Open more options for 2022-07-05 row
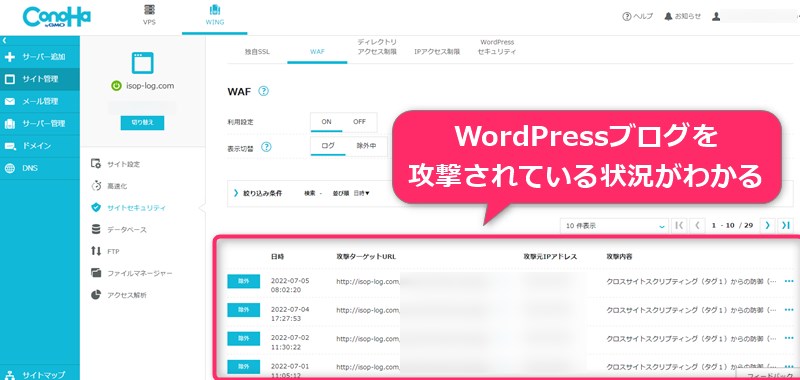800x380 pixels. [789, 281]
